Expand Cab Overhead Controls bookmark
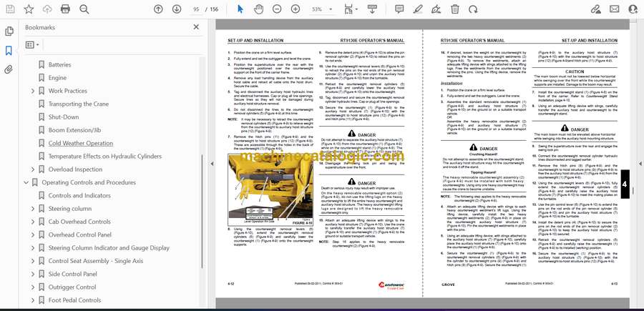644x311 pixels. click(x=33, y=222)
